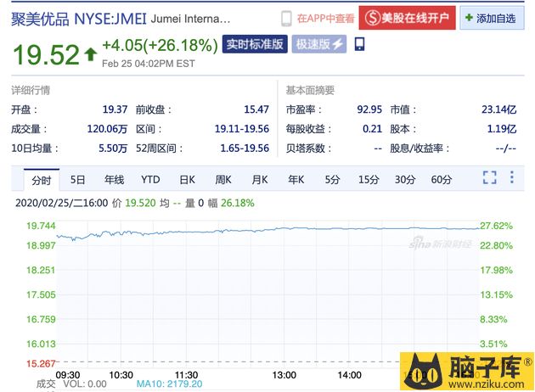Screen dimensions: 535x392
Task: Click the 基本面摘要 section header
Action: (x=310, y=90)
